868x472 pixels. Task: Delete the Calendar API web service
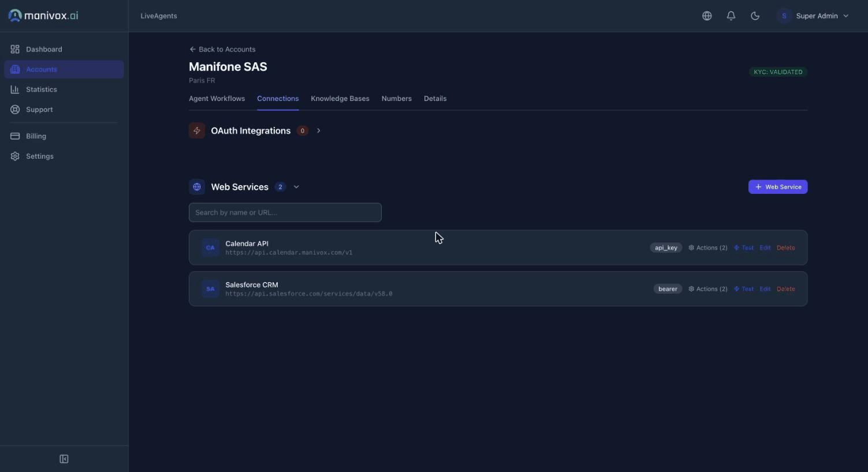click(786, 248)
